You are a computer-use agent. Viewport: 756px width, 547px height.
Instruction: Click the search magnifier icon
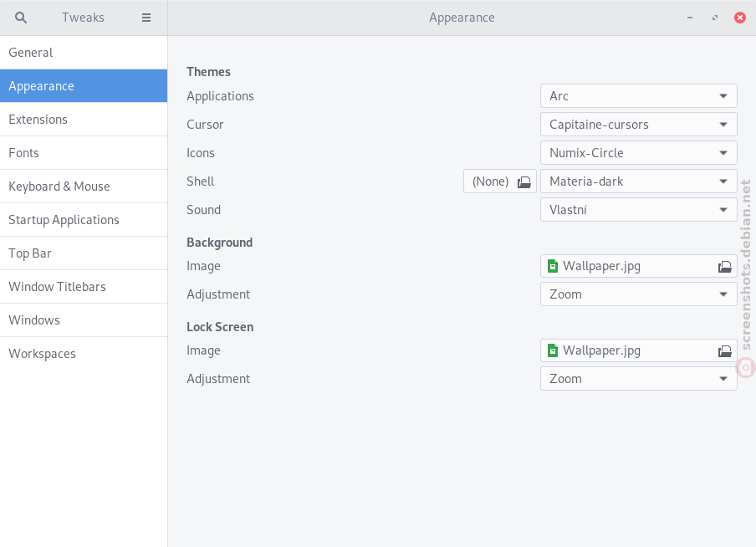tap(21, 18)
